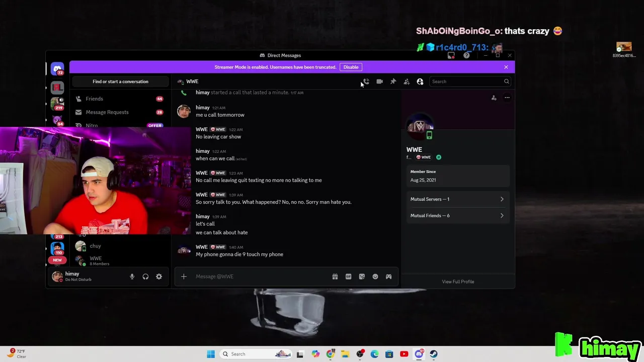Open YouTube from the taskbar

[x=404, y=354]
